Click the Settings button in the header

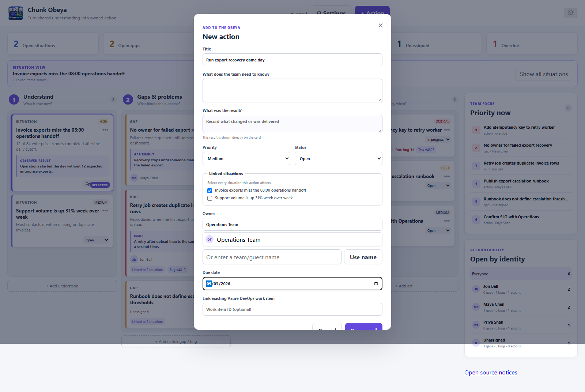tap(331, 13)
